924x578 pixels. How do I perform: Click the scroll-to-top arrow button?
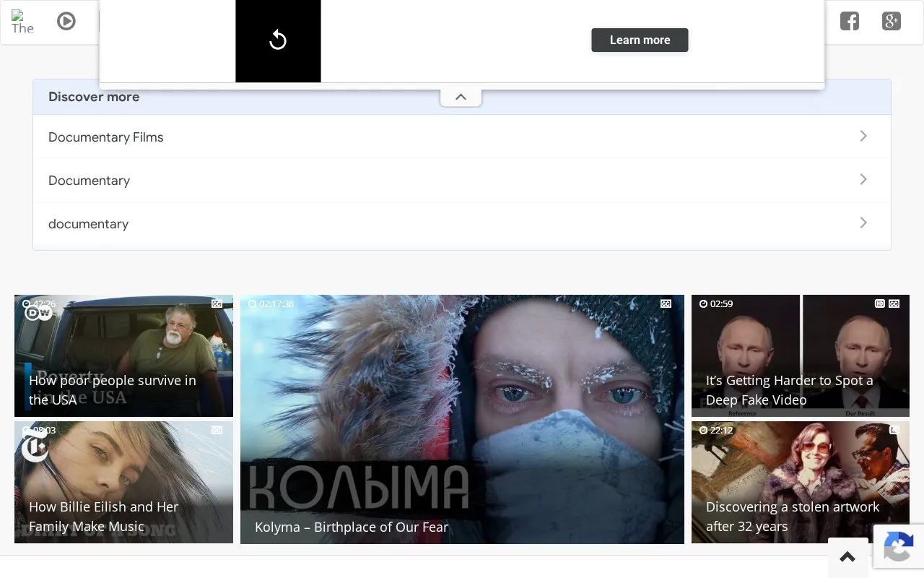pos(848,557)
